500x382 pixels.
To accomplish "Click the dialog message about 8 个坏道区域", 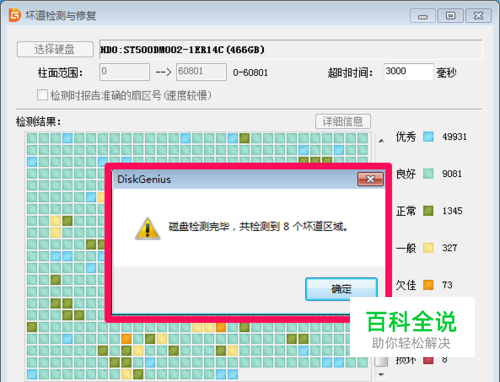I will pos(259,227).
